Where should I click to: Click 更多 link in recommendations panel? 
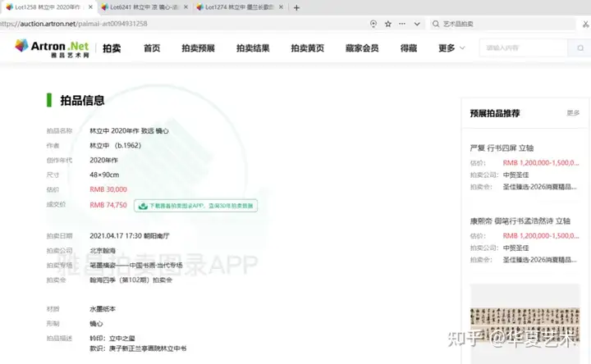coord(573,113)
